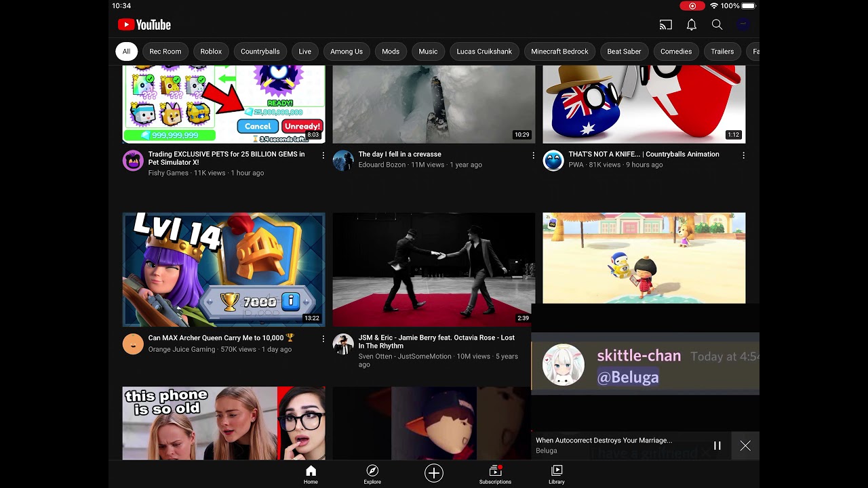Select the Live filter chip
The height and width of the screenshot is (488, 868).
[305, 52]
